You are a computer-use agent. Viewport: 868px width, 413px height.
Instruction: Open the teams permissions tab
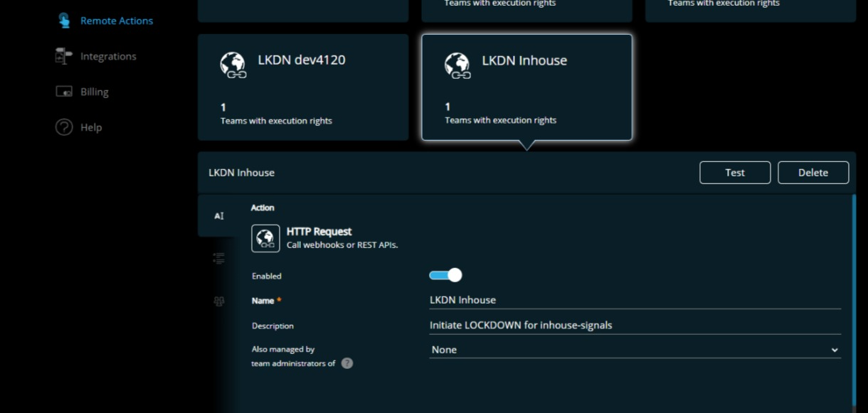[218, 301]
